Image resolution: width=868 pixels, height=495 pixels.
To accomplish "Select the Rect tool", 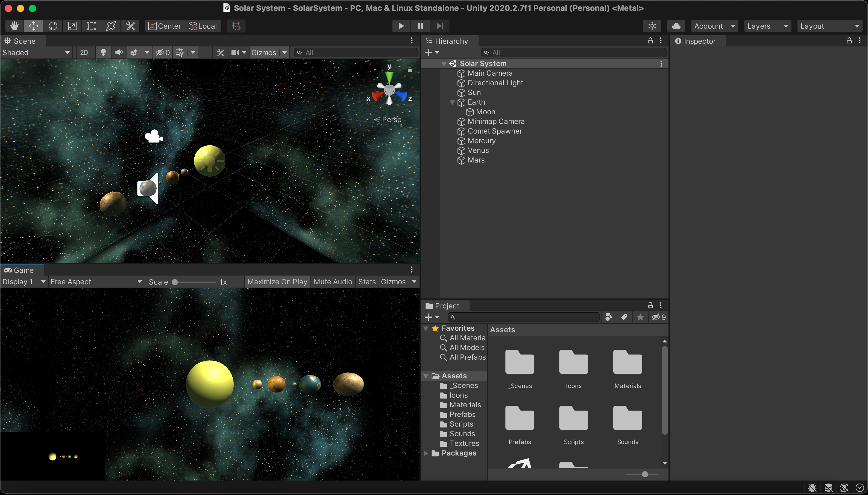I will pyautogui.click(x=91, y=26).
